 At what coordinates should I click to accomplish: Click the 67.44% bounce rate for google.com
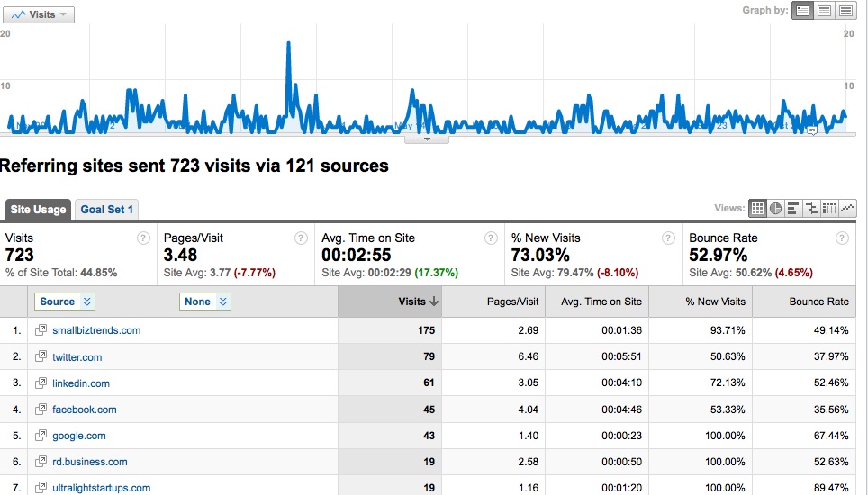point(831,436)
